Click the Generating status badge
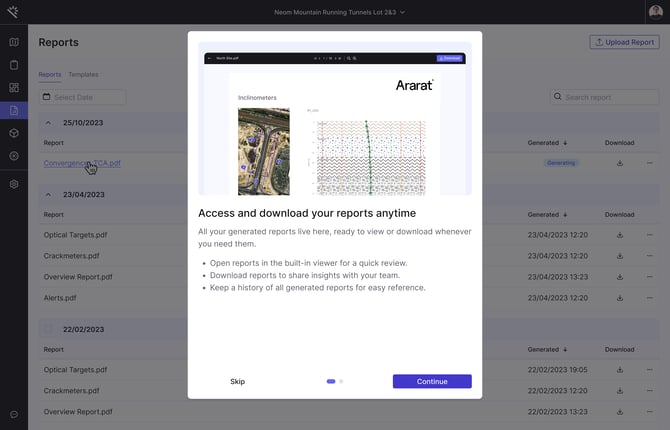 [x=561, y=163]
